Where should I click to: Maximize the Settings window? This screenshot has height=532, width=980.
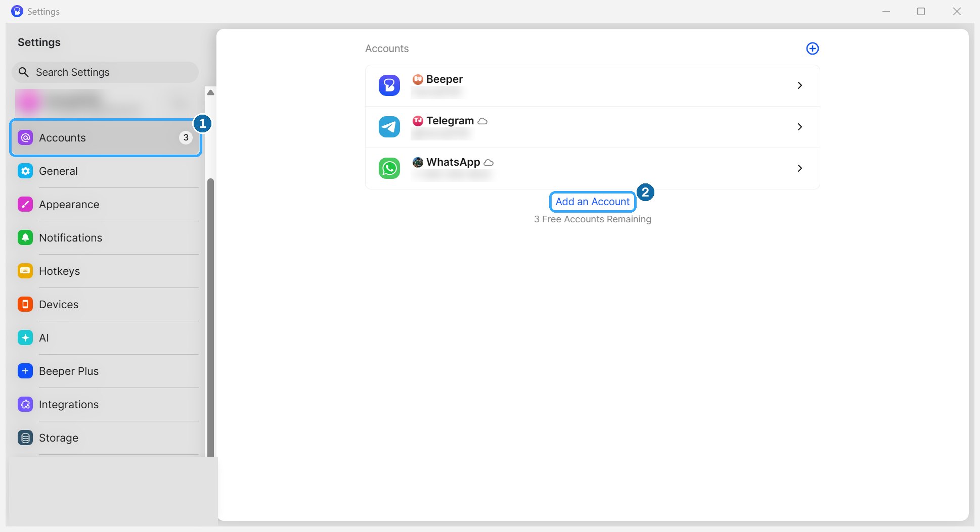[x=921, y=11]
